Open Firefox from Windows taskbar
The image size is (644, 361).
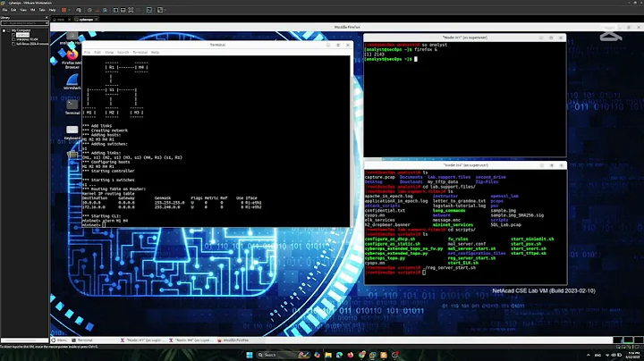tap(351, 355)
